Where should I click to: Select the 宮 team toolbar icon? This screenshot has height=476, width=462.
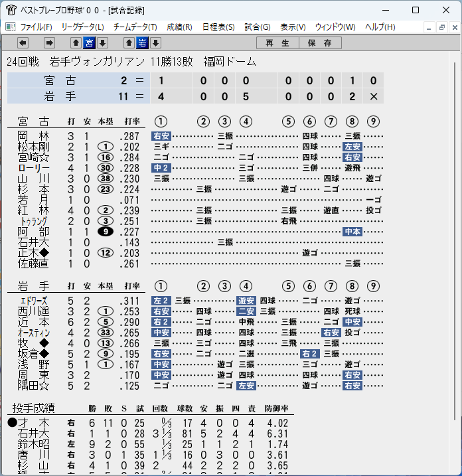pos(89,43)
